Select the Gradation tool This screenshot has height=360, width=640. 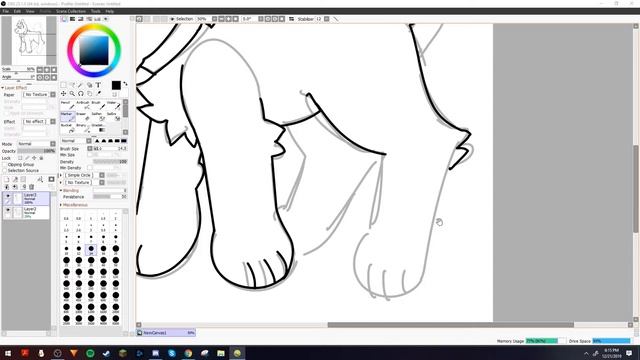pyautogui.click(x=98, y=128)
